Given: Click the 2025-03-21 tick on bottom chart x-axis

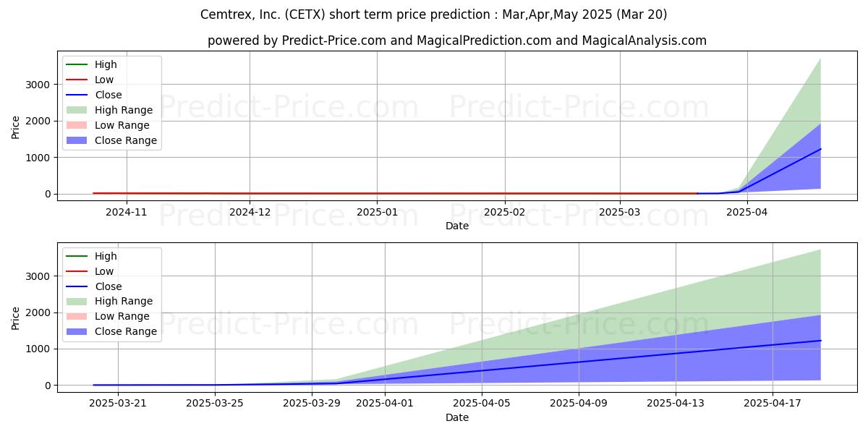Looking at the screenshot, I should (x=118, y=403).
